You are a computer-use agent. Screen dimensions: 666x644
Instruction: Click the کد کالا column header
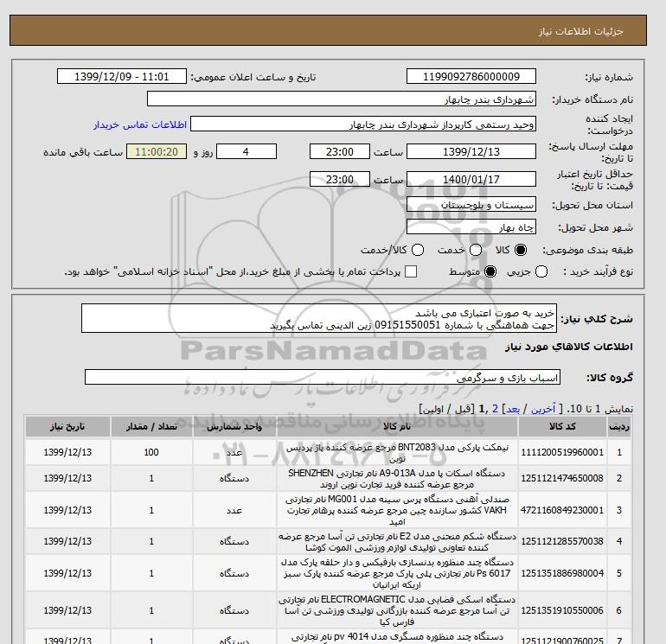(x=562, y=427)
